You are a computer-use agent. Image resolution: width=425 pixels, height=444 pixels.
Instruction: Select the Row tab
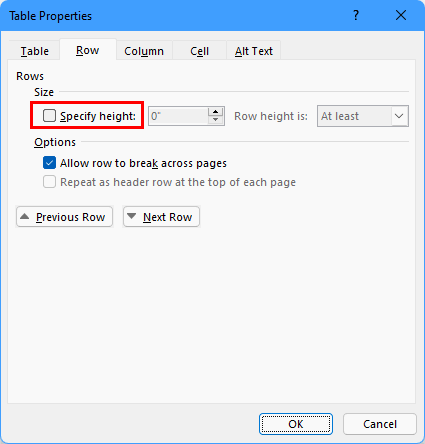pos(88,50)
